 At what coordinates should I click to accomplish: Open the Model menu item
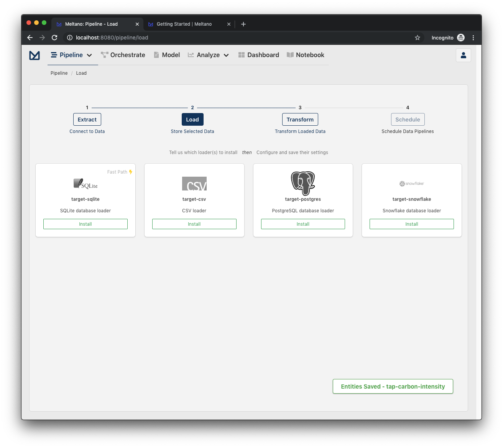[x=167, y=55]
